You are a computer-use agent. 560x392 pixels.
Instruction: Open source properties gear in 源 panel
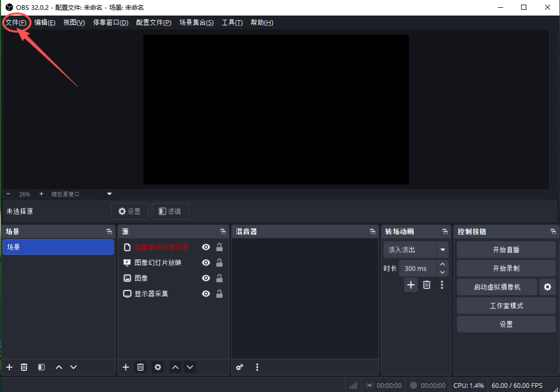(158, 367)
